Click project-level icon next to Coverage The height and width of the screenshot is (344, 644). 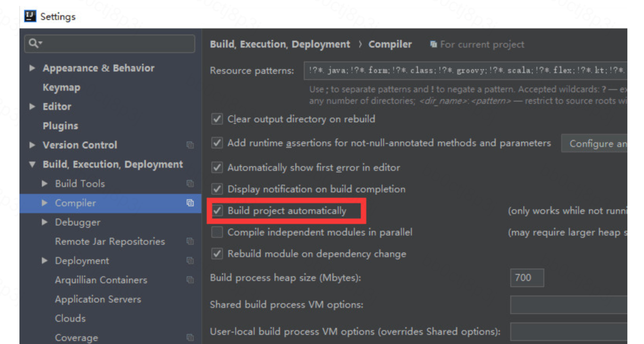(190, 337)
